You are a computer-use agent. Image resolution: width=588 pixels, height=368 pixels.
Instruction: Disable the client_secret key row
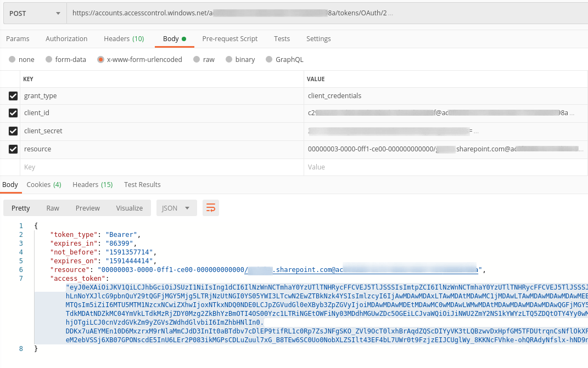[14, 131]
